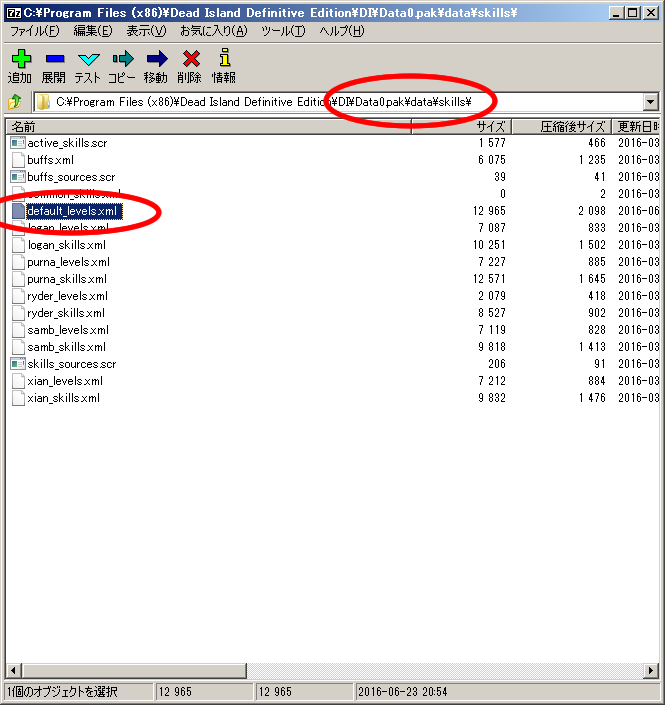The height and width of the screenshot is (705, 665).
Task: Open the 編集(E) menu
Action: [x=93, y=31]
